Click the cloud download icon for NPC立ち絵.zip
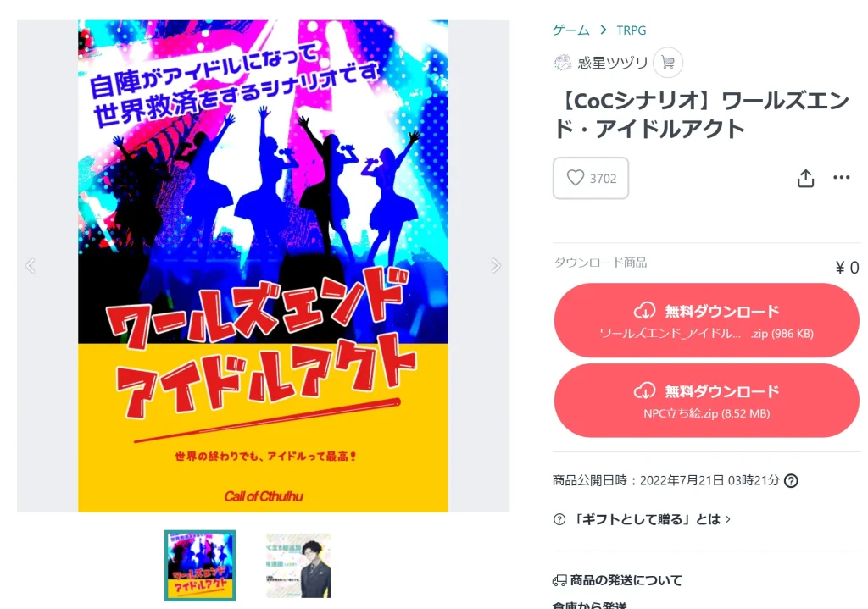This screenshot has height=609, width=868. (x=644, y=391)
